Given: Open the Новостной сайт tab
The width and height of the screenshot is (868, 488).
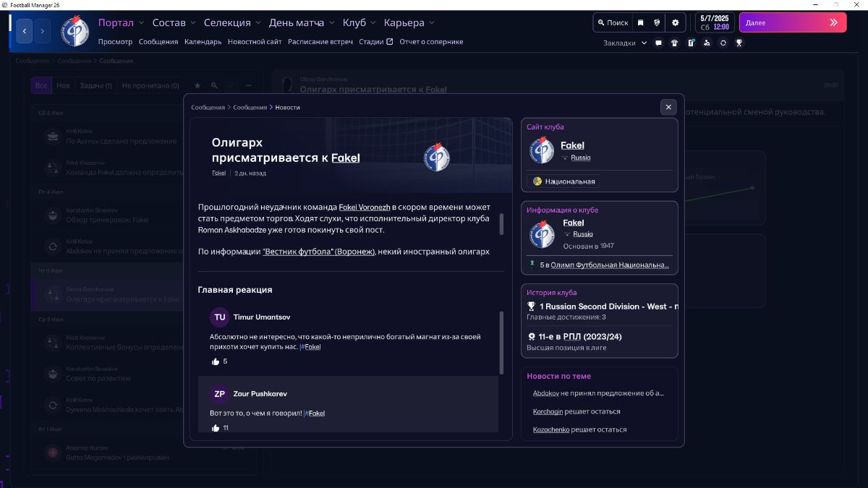Looking at the screenshot, I should click(255, 42).
